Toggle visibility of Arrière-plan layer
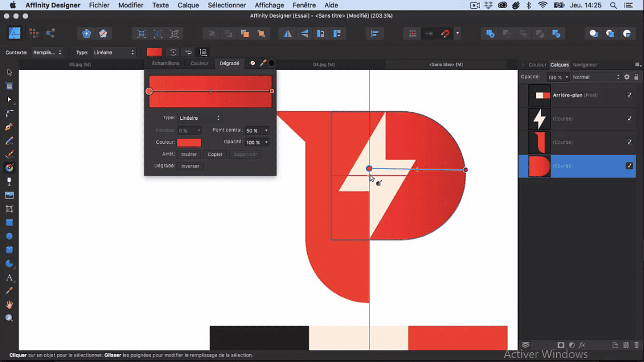 point(629,95)
